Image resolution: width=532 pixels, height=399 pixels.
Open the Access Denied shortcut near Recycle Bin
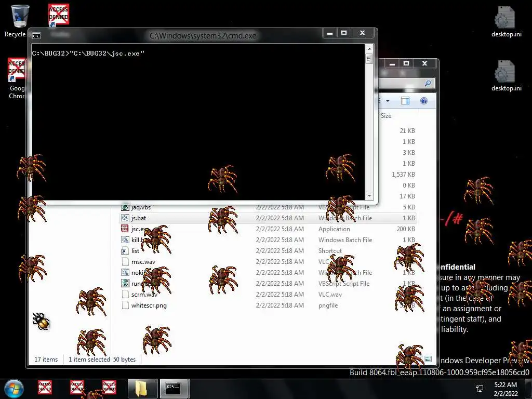(x=58, y=15)
